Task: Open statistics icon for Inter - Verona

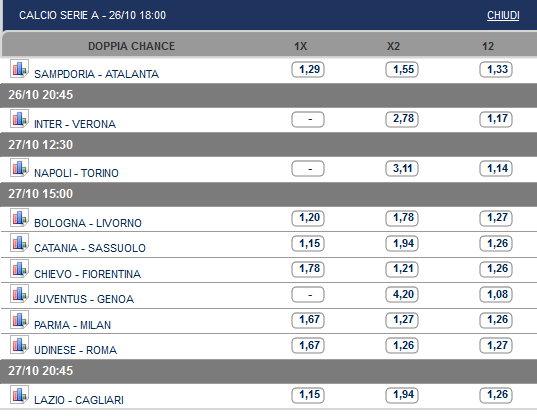Action: coord(19,119)
